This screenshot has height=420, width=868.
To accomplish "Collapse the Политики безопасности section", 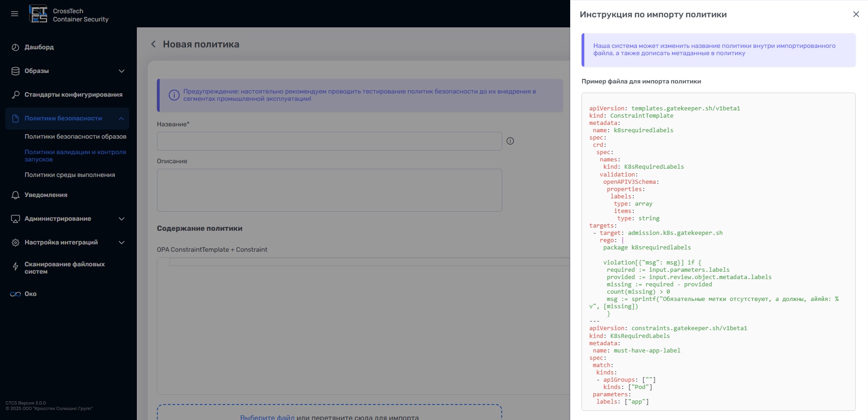I will click(121, 119).
